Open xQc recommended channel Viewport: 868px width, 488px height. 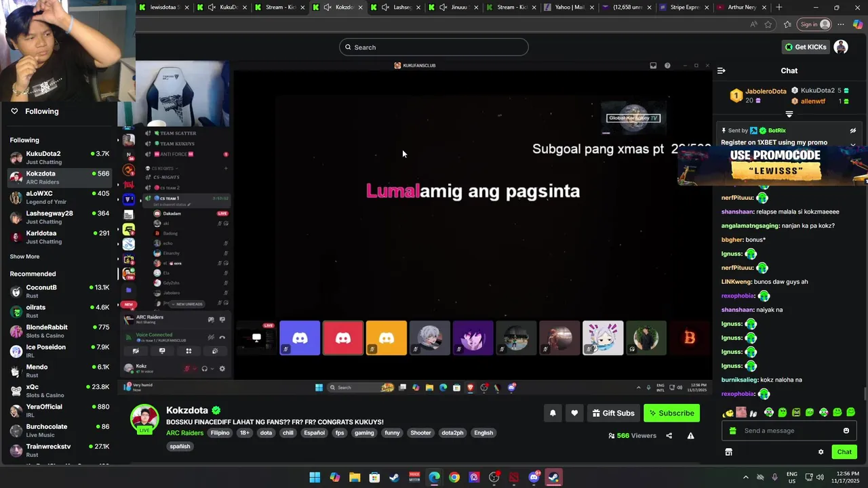pyautogui.click(x=60, y=390)
